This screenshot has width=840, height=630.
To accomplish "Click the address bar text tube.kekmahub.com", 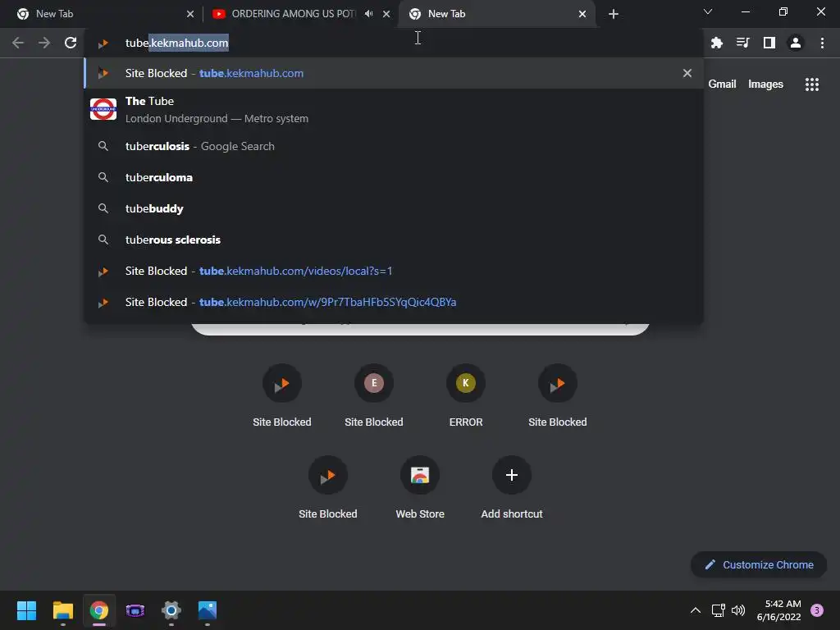I will (177, 43).
